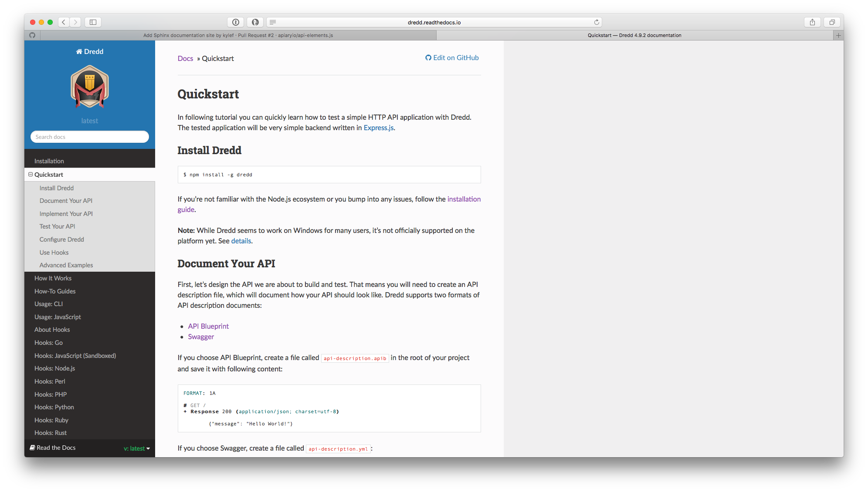Follow the installation guide link
This screenshot has width=868, height=492.
(464, 199)
